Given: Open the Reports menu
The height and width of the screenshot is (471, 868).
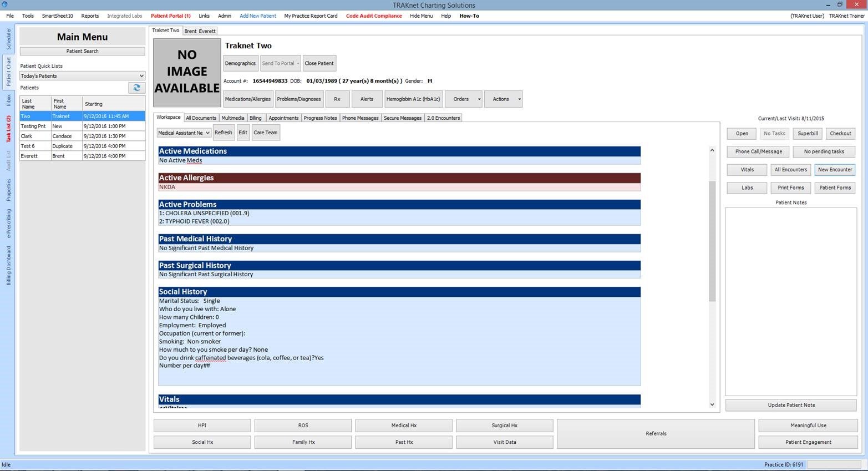Looking at the screenshot, I should click(x=90, y=16).
